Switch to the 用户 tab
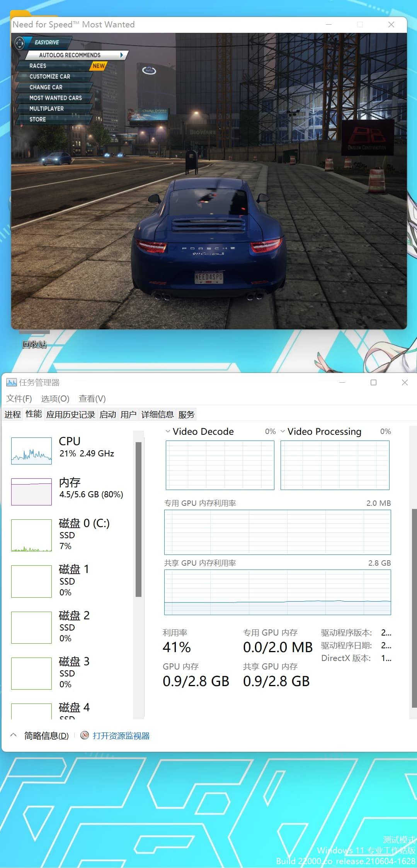 [x=128, y=414]
